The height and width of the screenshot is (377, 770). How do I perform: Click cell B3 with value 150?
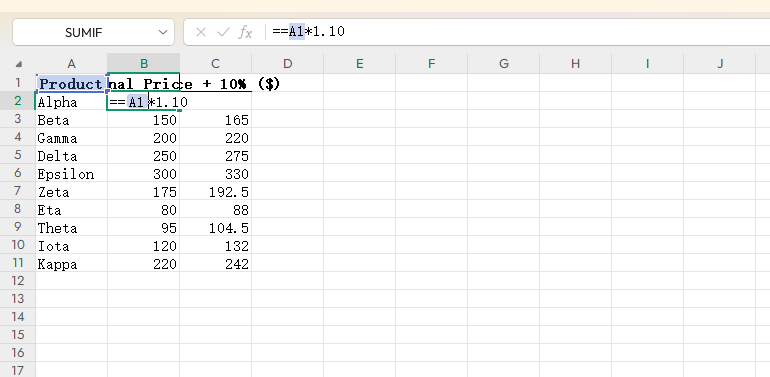(143, 119)
